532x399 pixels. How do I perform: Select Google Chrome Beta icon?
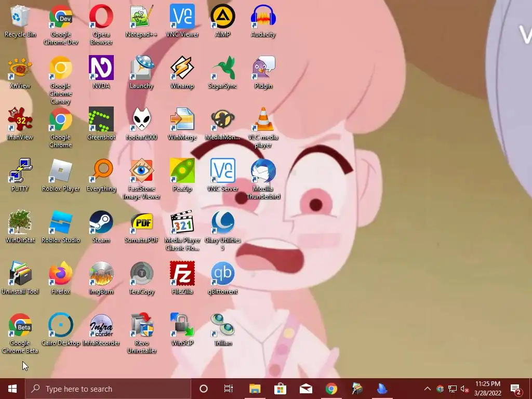20,333
